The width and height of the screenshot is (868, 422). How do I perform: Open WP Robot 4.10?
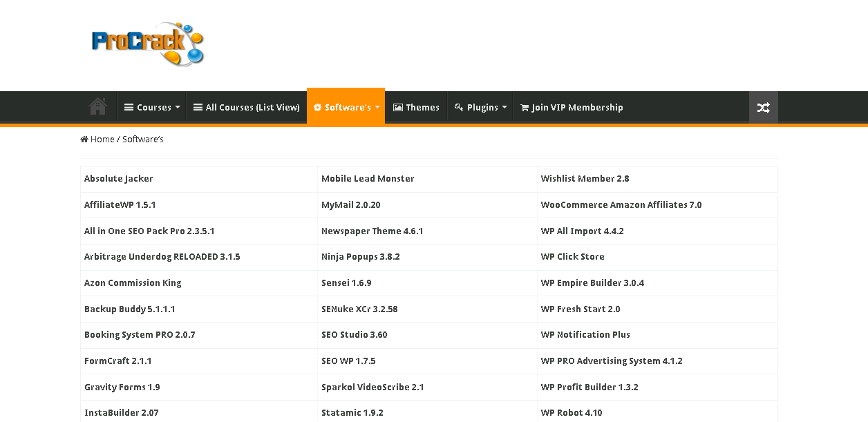click(x=572, y=413)
